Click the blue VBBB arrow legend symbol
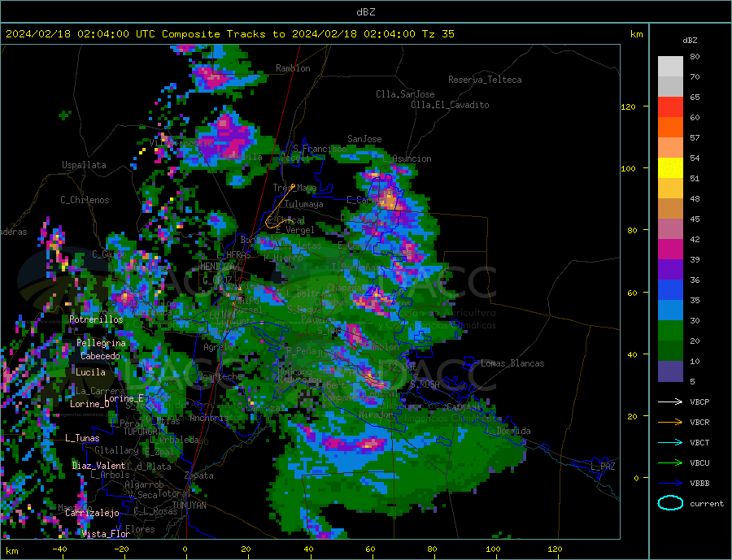The height and width of the screenshot is (560, 732). tap(670, 484)
